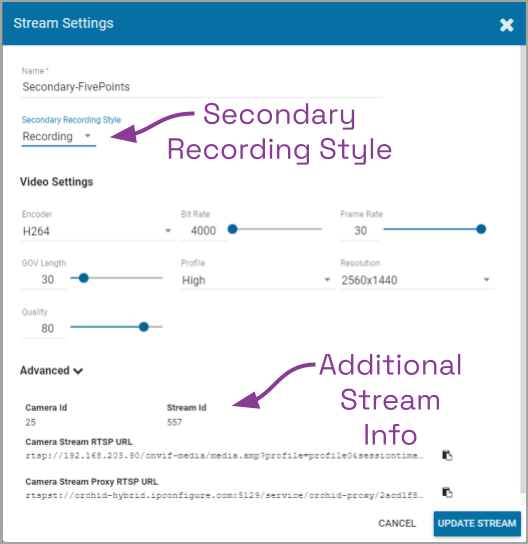Copy the Camera Stream RTSP URL

(447, 455)
